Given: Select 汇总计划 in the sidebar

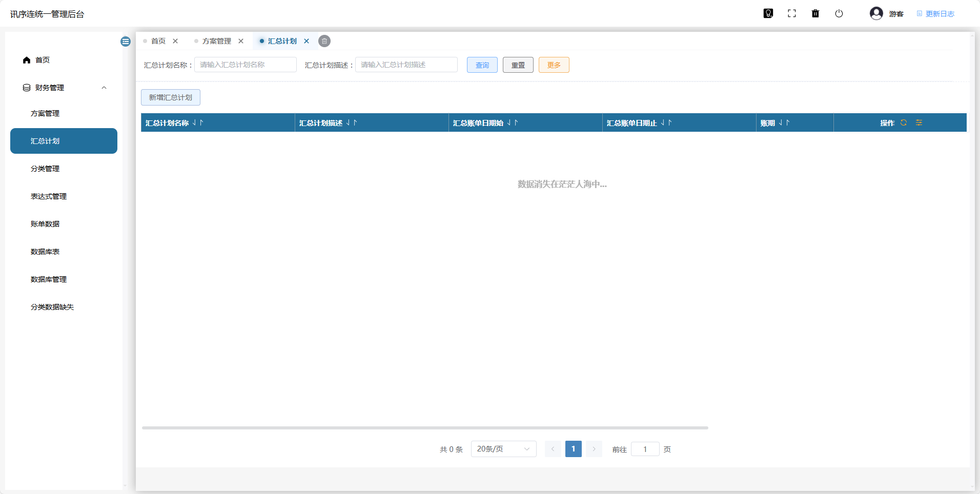Looking at the screenshot, I should [64, 141].
